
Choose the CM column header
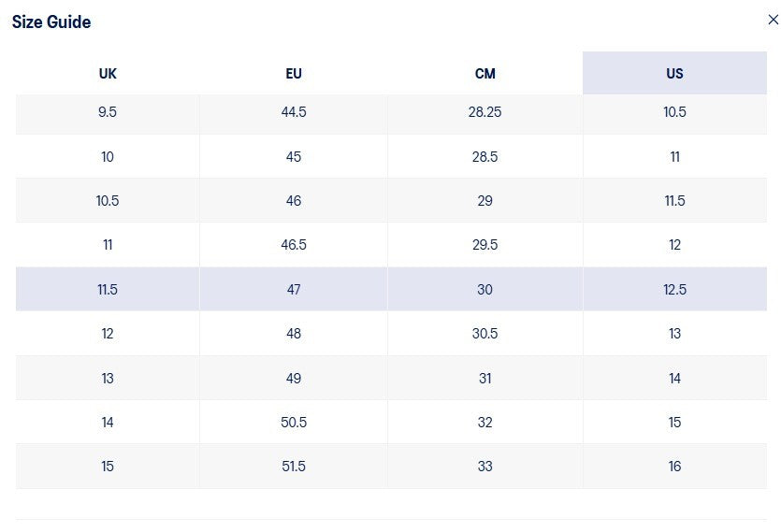[485, 74]
